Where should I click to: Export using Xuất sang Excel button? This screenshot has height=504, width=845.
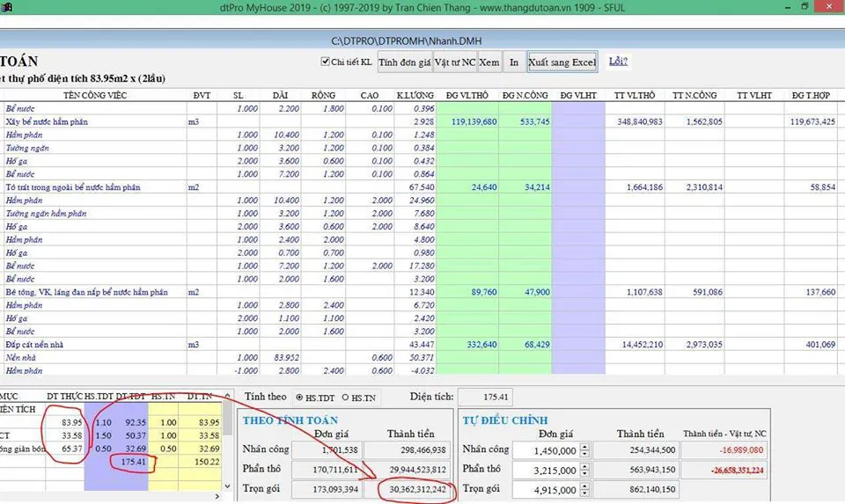[562, 62]
